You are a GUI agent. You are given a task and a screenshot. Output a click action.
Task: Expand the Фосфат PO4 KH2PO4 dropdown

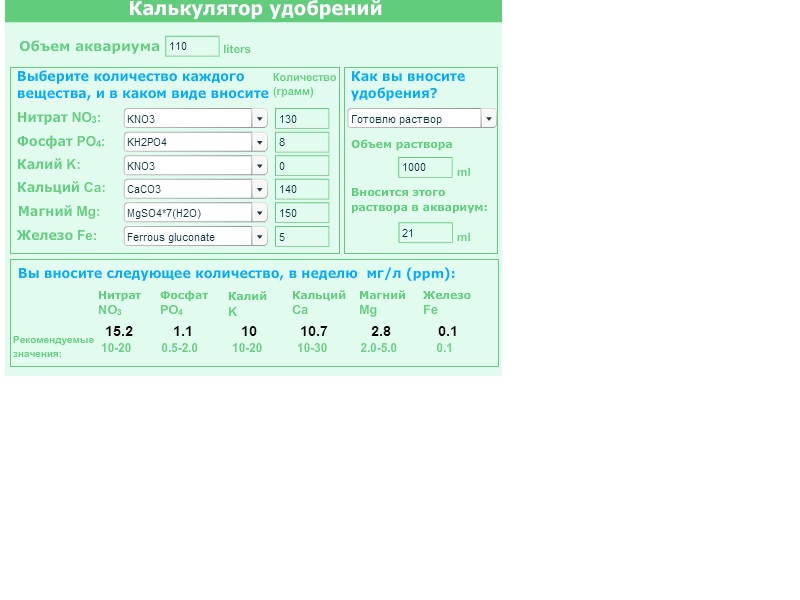[195, 142]
